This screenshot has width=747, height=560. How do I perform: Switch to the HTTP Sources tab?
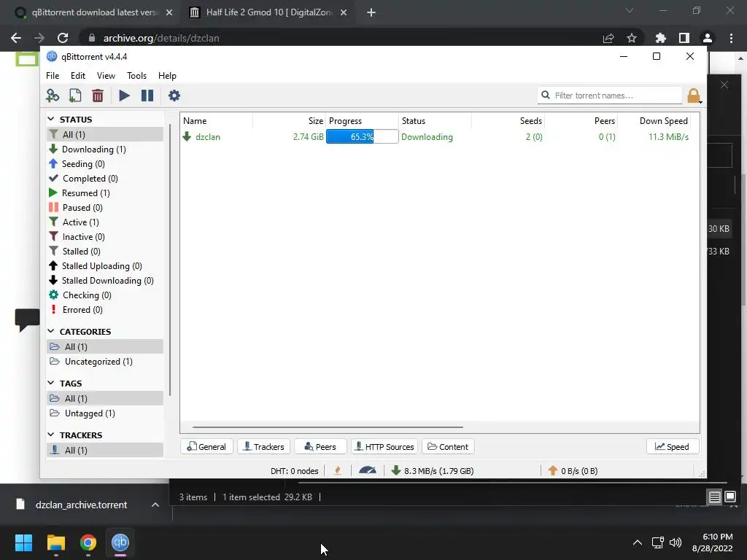(384, 447)
